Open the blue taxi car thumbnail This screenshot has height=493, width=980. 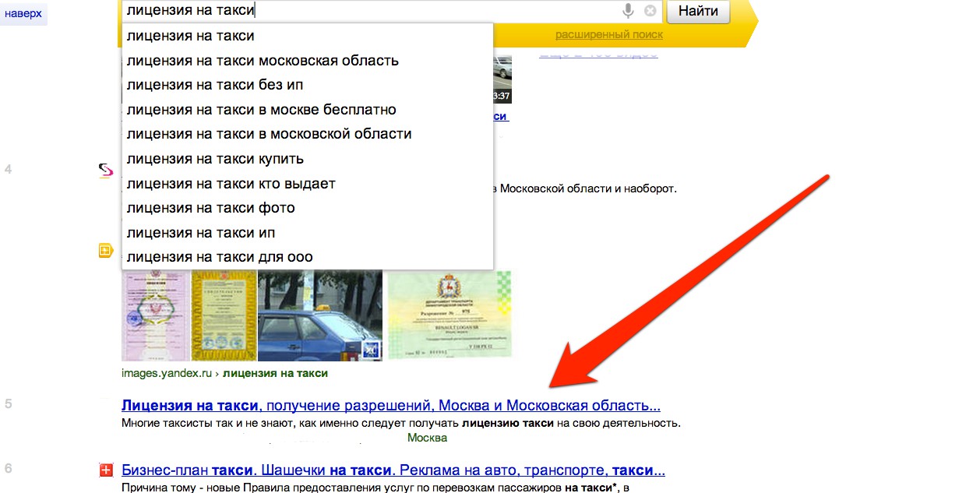pos(319,315)
